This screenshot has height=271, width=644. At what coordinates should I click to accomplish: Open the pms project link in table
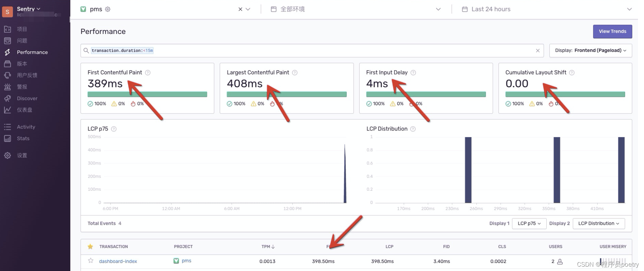tap(187, 261)
